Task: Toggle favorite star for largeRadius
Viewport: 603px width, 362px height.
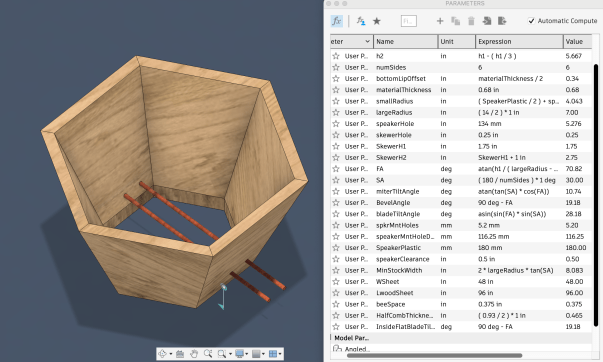Action: pos(336,112)
